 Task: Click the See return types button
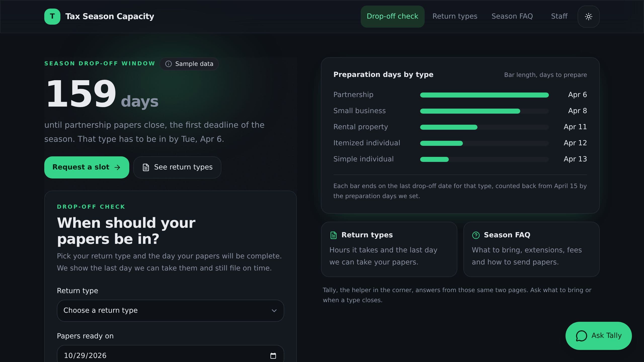[x=177, y=167]
